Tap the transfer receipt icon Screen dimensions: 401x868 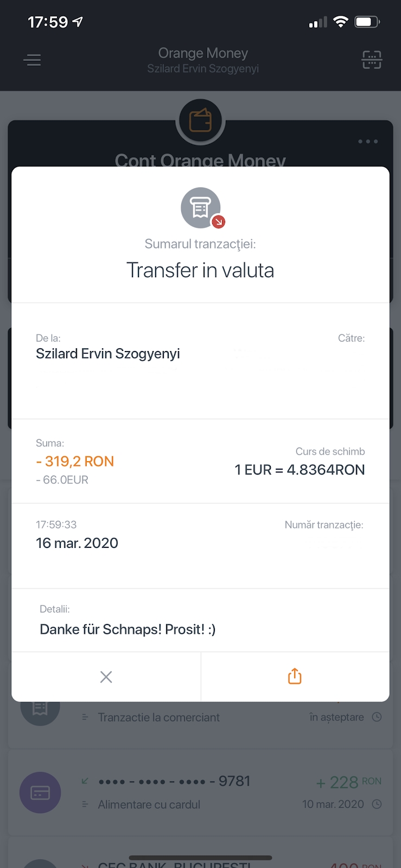click(x=201, y=207)
